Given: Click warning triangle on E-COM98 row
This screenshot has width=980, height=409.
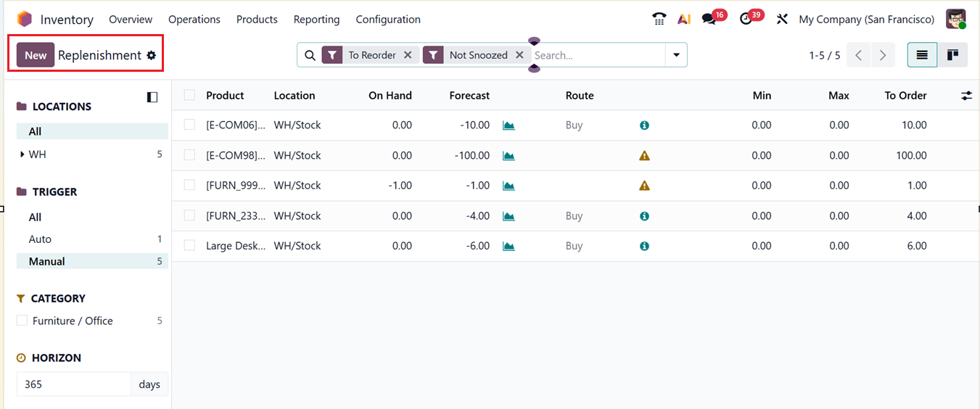Looking at the screenshot, I should pyautogui.click(x=644, y=155).
